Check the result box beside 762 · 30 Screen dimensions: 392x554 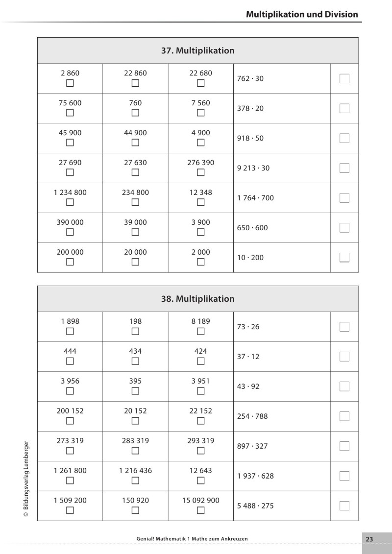[344, 78]
